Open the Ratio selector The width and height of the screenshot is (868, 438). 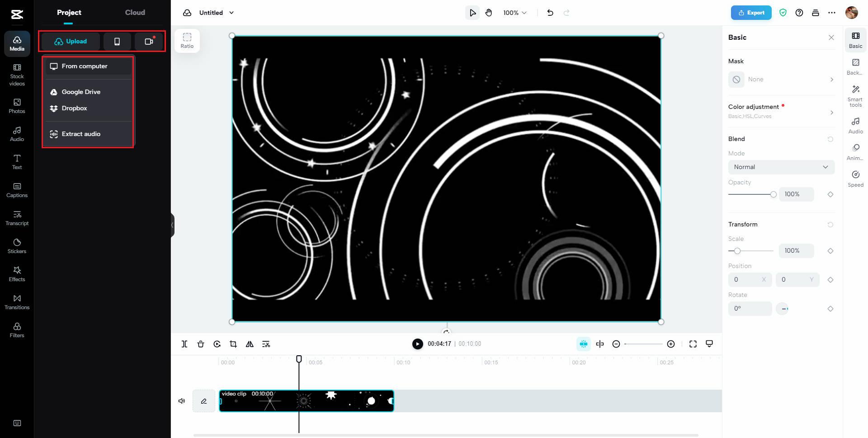click(x=187, y=40)
